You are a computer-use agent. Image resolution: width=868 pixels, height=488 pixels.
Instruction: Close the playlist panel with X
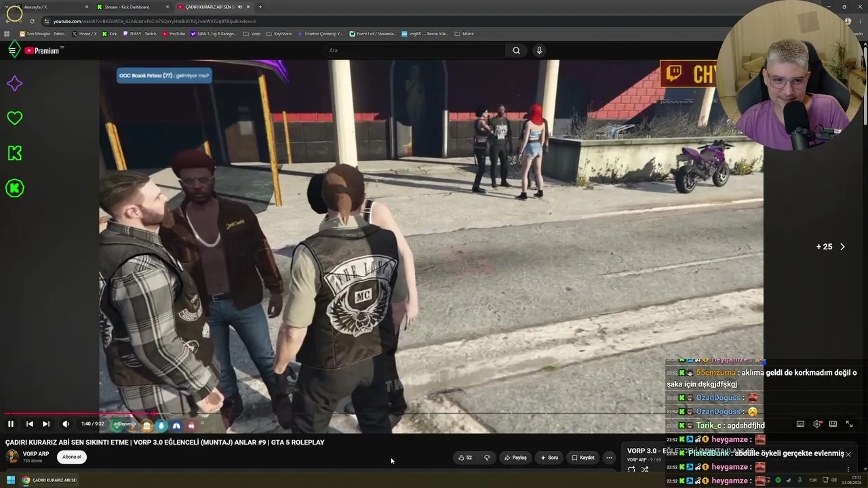[848, 454]
